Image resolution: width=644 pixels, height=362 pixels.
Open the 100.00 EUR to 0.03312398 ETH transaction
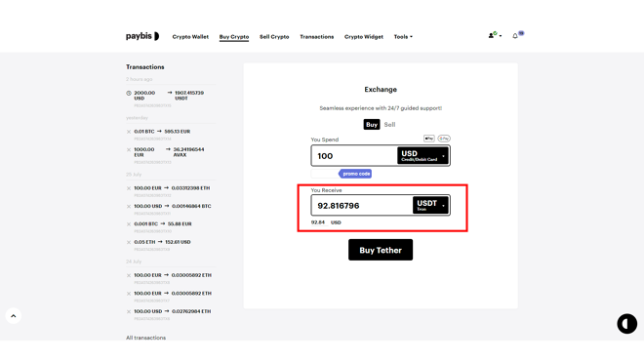pyautogui.click(x=171, y=191)
